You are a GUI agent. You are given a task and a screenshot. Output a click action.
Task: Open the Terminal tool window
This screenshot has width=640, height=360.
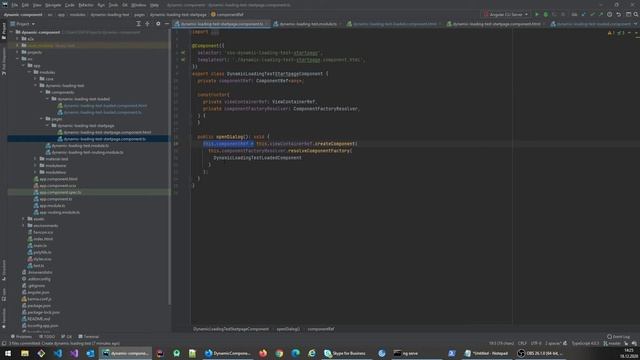tap(89, 337)
